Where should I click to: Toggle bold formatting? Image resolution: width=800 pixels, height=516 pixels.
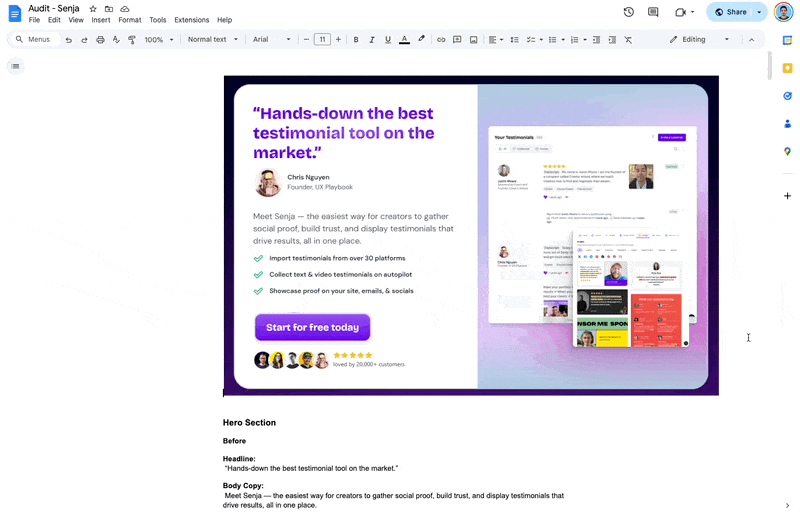point(356,39)
